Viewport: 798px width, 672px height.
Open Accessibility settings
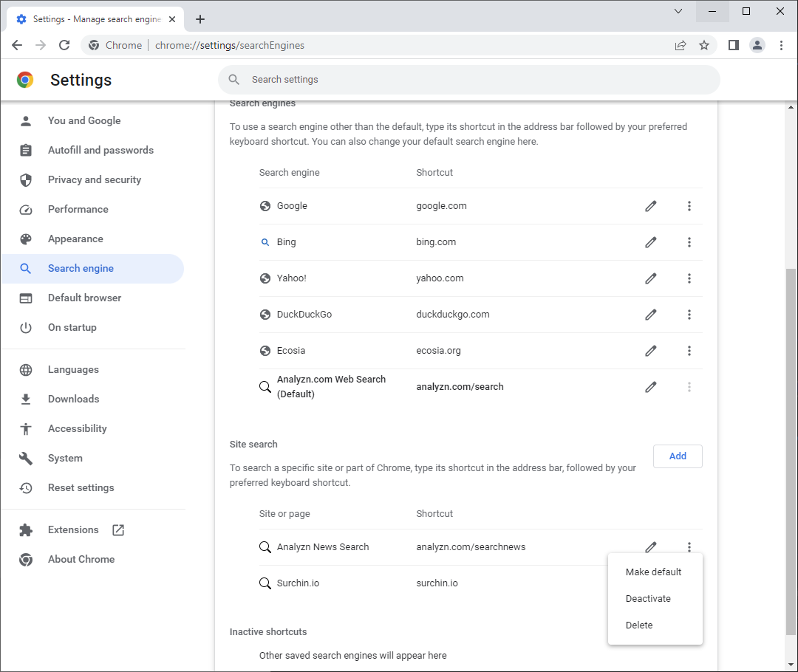click(x=92, y=428)
